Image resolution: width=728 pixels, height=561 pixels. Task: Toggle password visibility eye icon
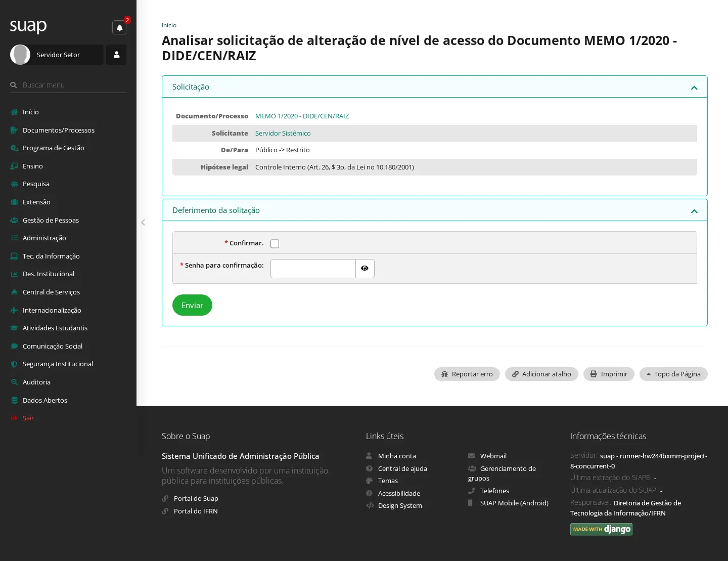tap(365, 269)
